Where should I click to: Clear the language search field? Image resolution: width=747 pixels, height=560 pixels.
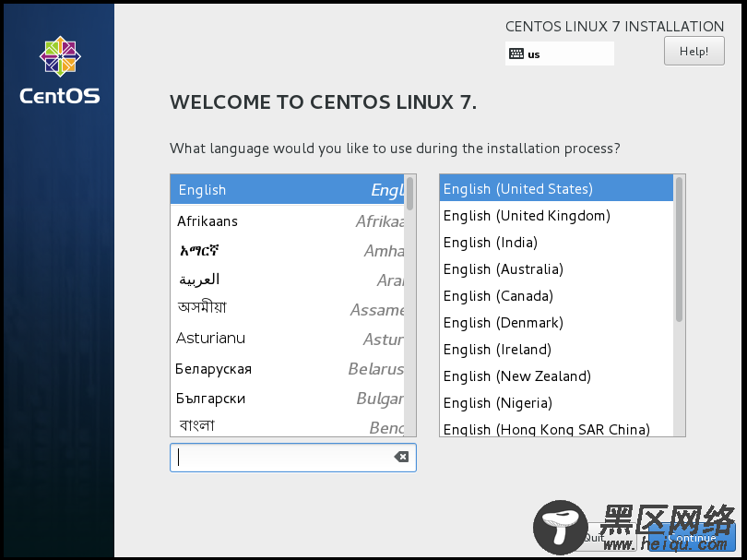pyautogui.click(x=401, y=457)
